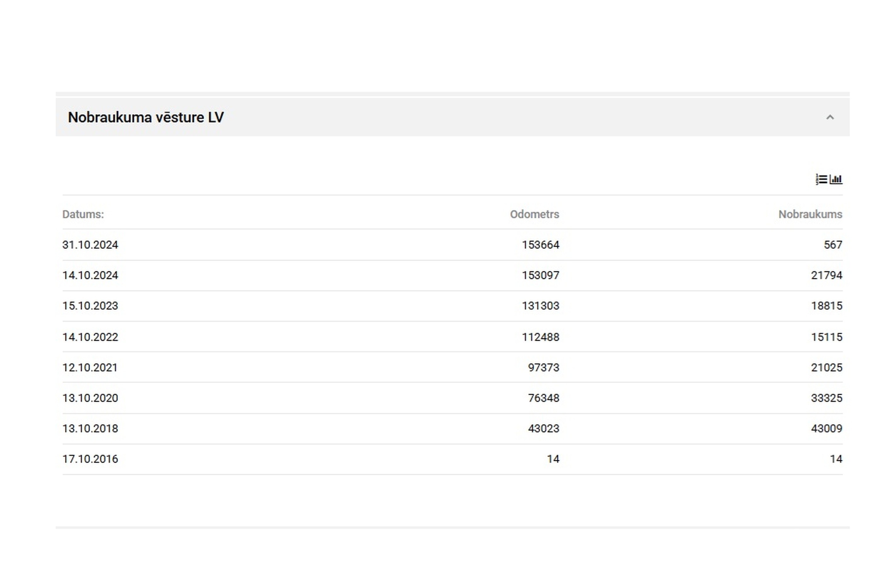Select the 13.10.2020 date entry

tap(90, 398)
